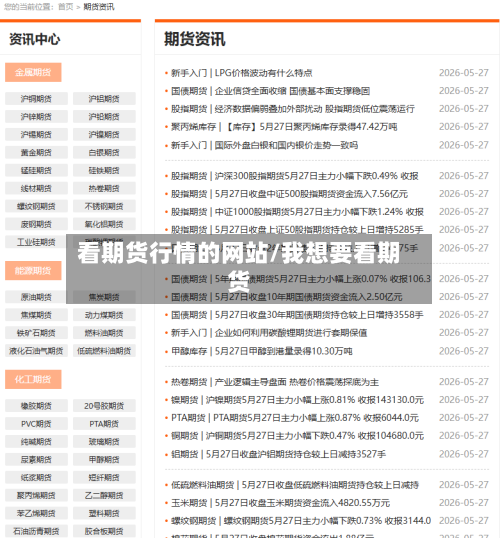
Task: Open the 能源期货 category
Action: coord(33,271)
